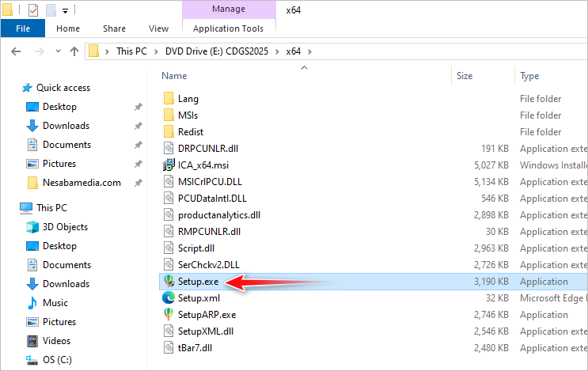588x371 pixels.
Task: Go up one folder level
Action: click(74, 51)
